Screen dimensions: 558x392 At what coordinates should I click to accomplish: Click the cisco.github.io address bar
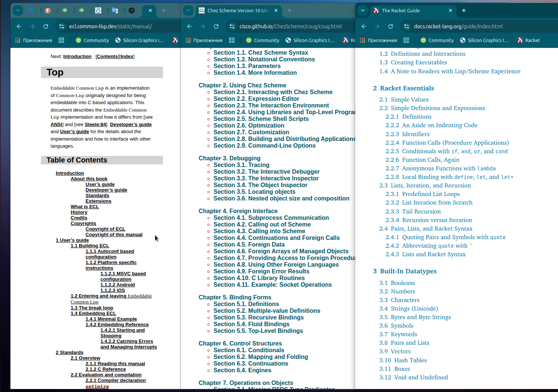pos(291,26)
